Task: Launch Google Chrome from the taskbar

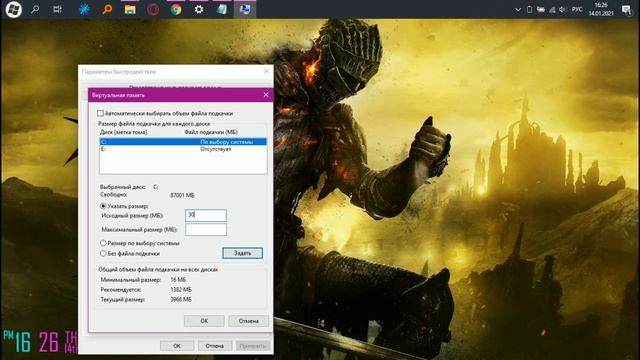Action: pyautogui.click(x=176, y=9)
